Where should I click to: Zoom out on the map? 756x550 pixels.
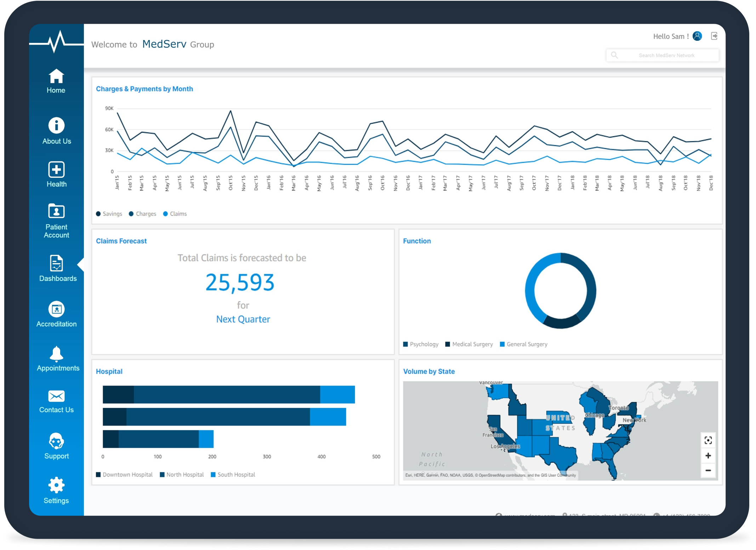(708, 471)
